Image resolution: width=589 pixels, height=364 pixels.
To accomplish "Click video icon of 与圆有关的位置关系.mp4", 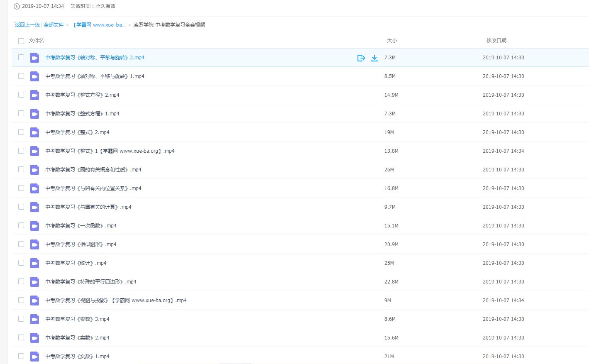I will 35,188.
